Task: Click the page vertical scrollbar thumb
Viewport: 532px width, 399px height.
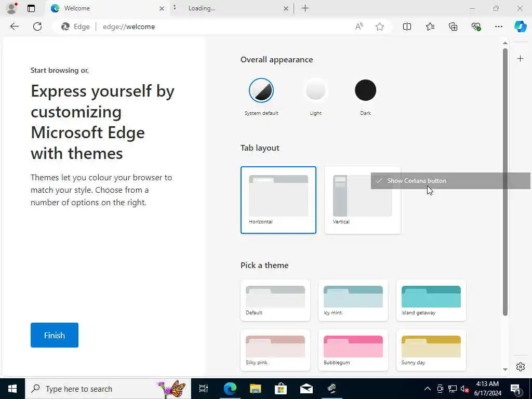Action: click(x=505, y=182)
